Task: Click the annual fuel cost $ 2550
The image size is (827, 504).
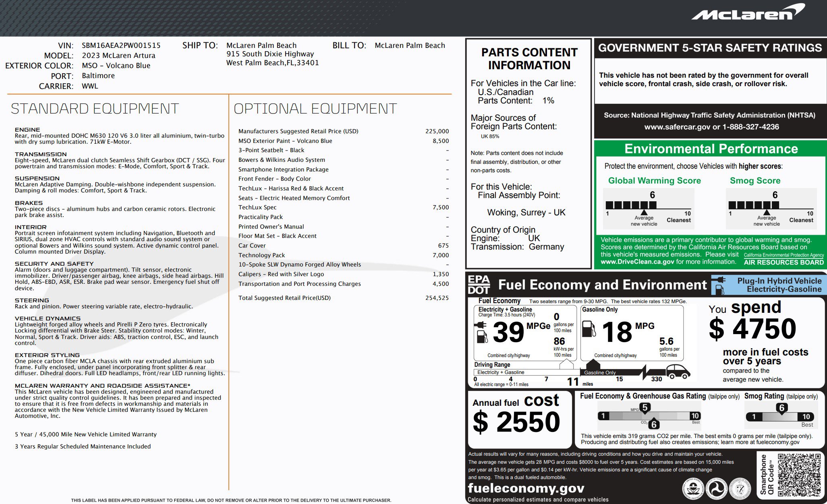Action: coord(516,422)
